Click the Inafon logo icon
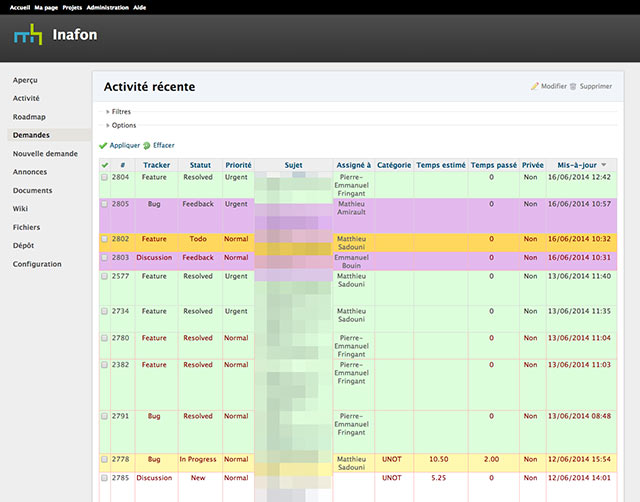The width and height of the screenshot is (640, 502). 28,35
